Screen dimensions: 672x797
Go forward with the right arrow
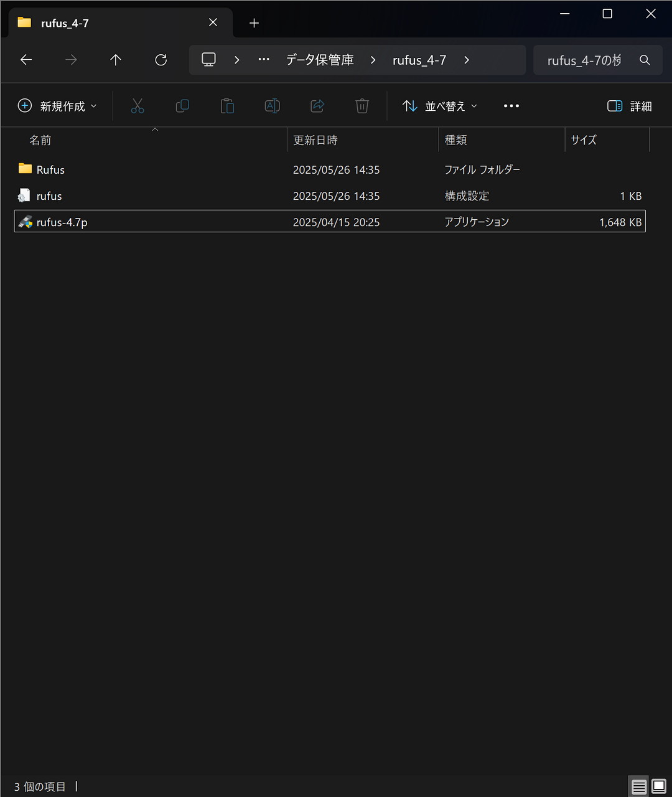coord(71,60)
